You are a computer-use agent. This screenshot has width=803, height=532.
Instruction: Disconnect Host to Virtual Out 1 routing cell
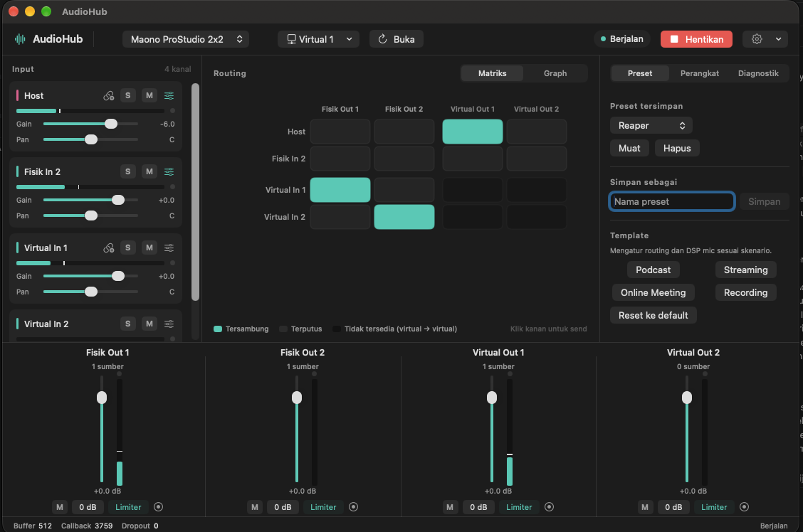pyautogui.click(x=472, y=132)
